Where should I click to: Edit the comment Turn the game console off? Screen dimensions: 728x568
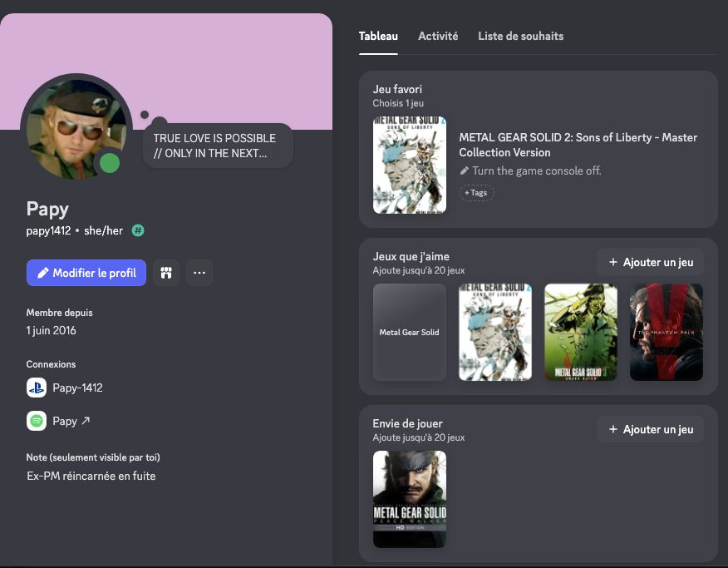coord(537,171)
